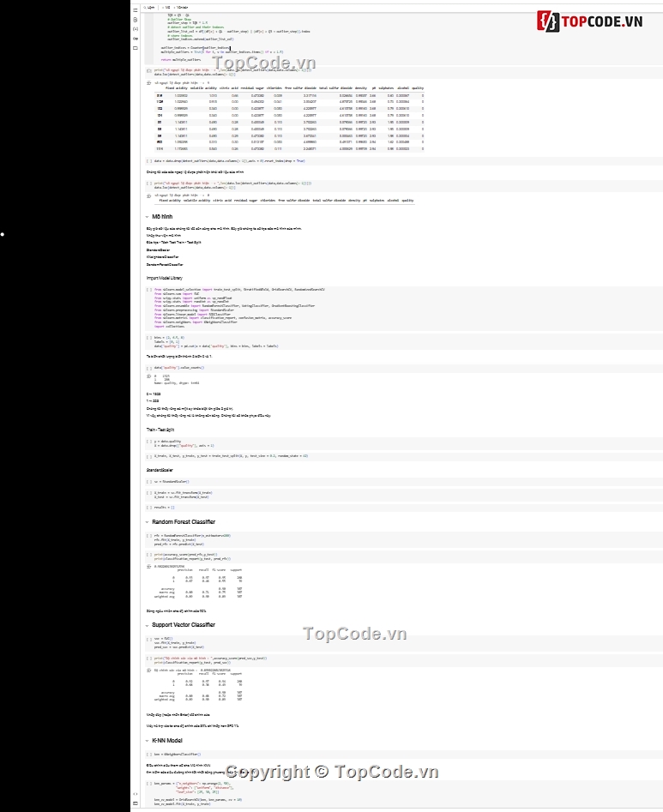
Task: Run the second detect_outliers print cell
Action: (149, 183)
